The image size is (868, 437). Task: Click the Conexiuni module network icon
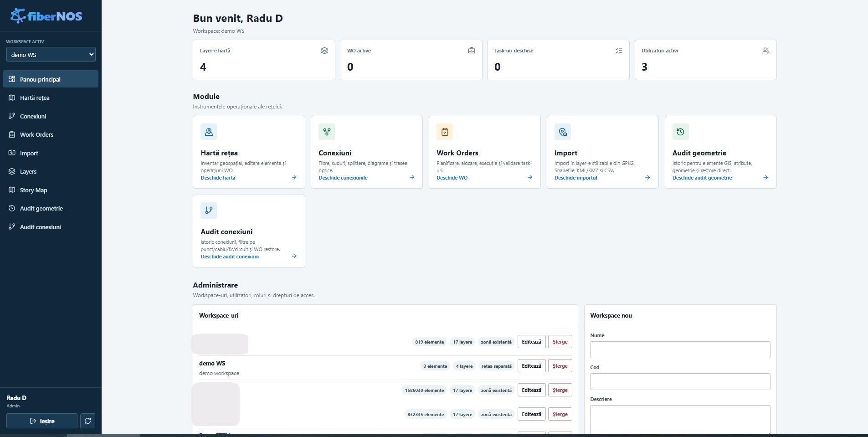327,132
